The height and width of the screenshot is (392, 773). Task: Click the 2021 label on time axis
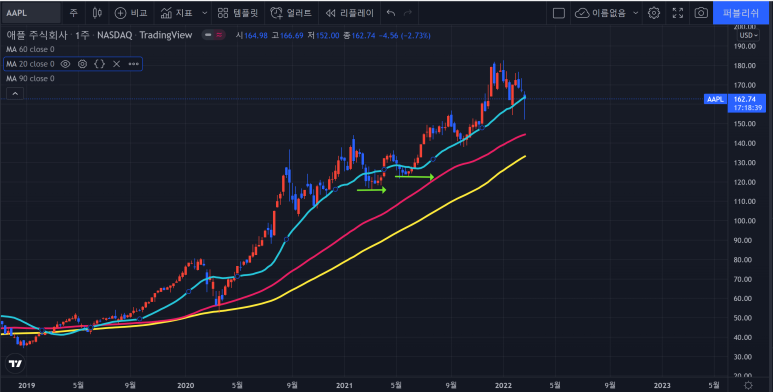(x=344, y=385)
